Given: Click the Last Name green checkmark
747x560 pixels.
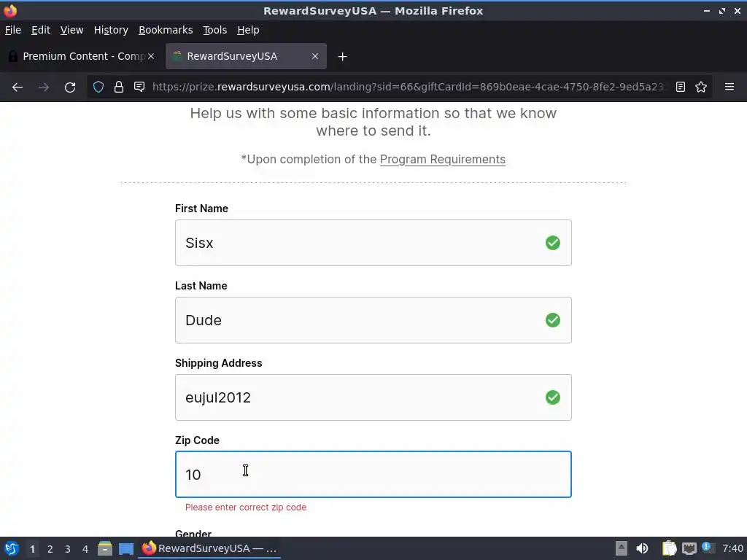Looking at the screenshot, I should (x=553, y=320).
